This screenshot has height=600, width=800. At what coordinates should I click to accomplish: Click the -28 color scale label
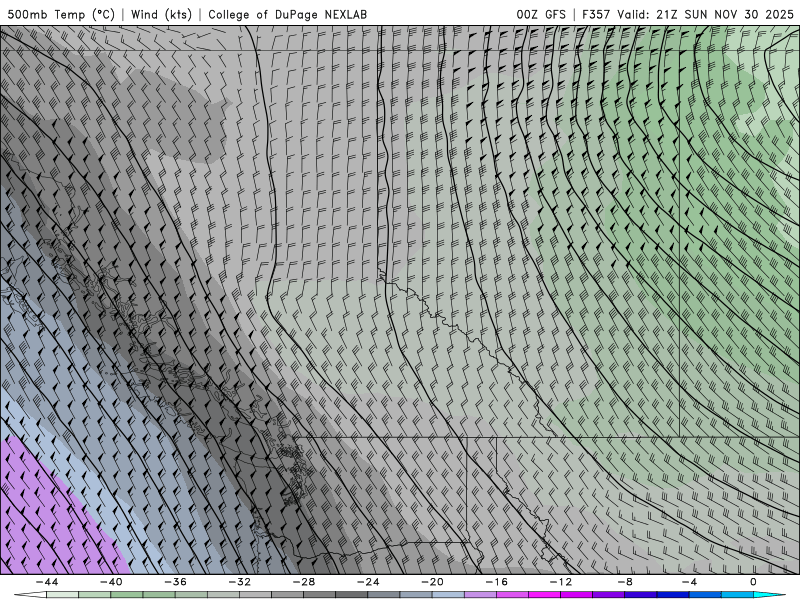coord(304,582)
